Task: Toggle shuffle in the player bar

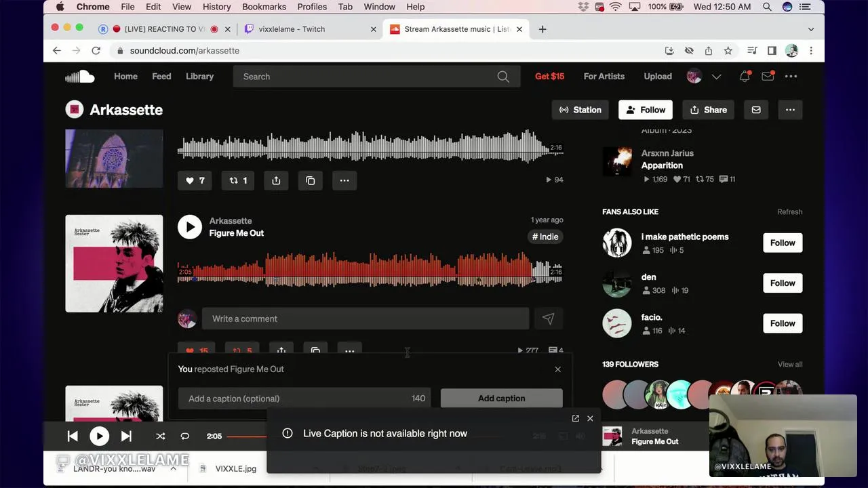Action: point(161,436)
